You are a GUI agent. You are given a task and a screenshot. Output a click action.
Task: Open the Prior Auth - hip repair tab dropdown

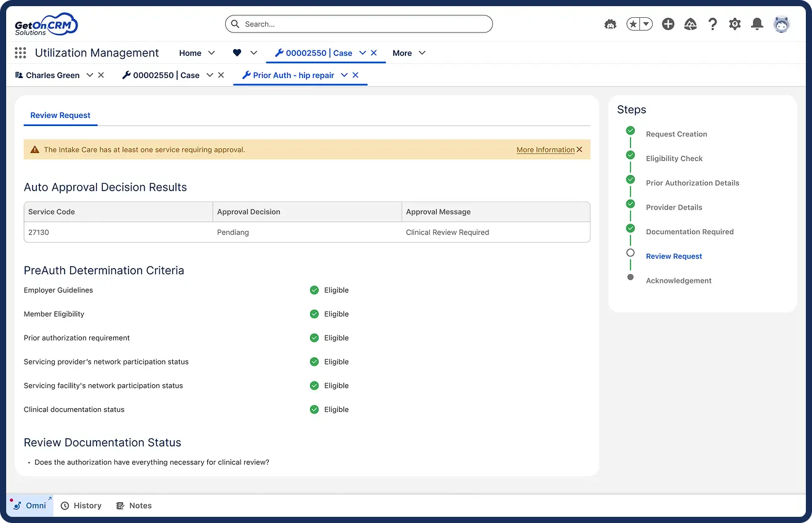[x=344, y=75]
